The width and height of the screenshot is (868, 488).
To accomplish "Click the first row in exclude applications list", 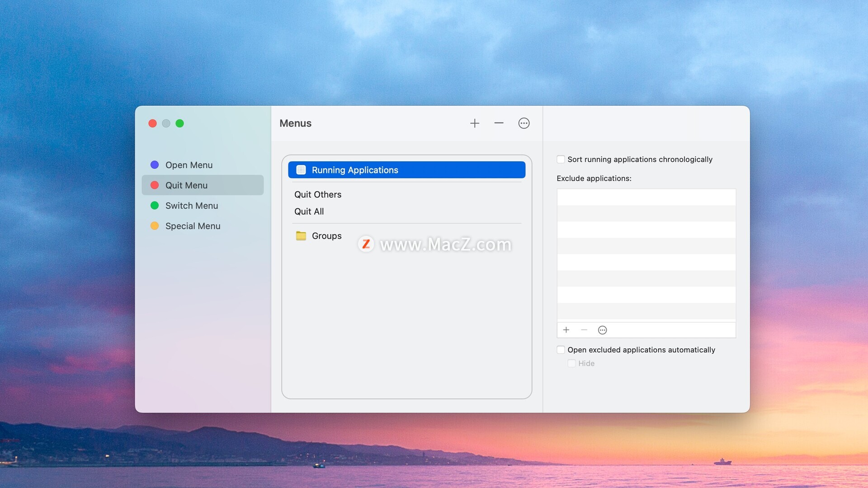I will tap(646, 197).
